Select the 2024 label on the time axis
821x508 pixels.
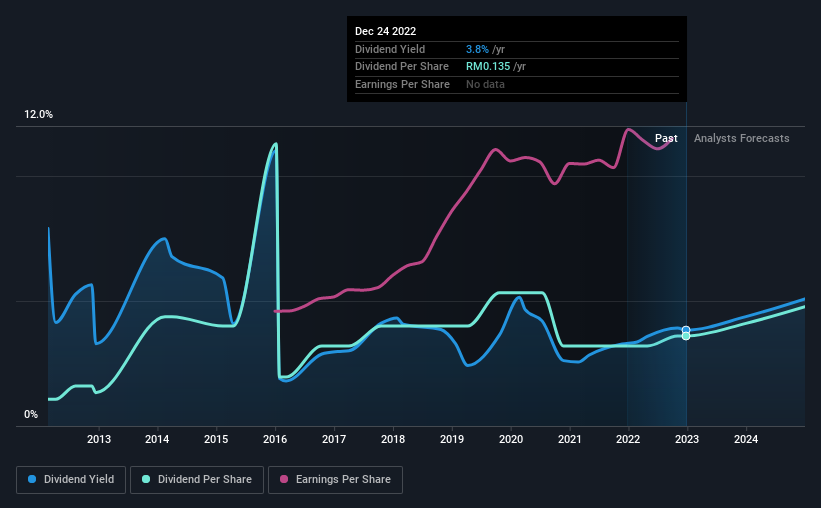pos(746,439)
